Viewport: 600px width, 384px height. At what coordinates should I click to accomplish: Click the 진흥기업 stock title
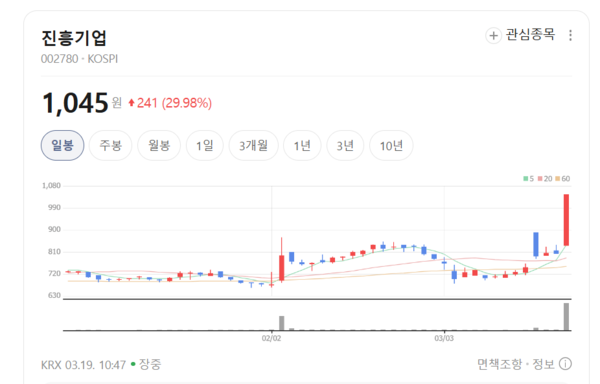click(x=74, y=37)
